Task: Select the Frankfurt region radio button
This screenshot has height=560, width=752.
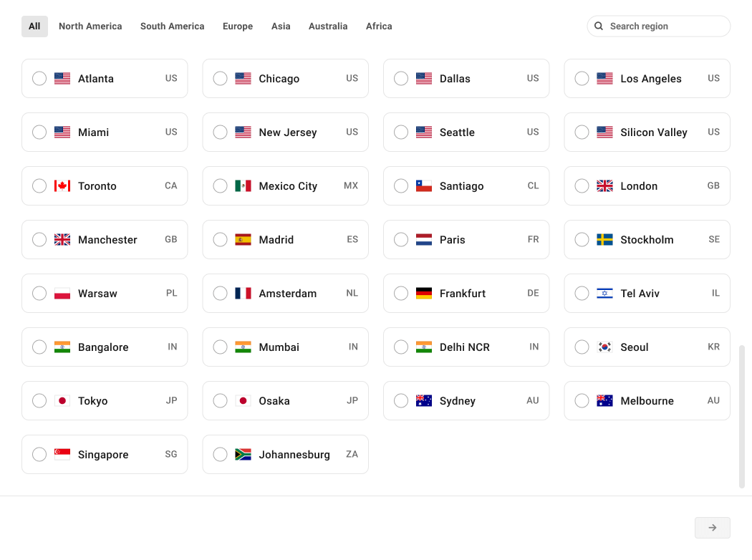Action: (x=401, y=293)
